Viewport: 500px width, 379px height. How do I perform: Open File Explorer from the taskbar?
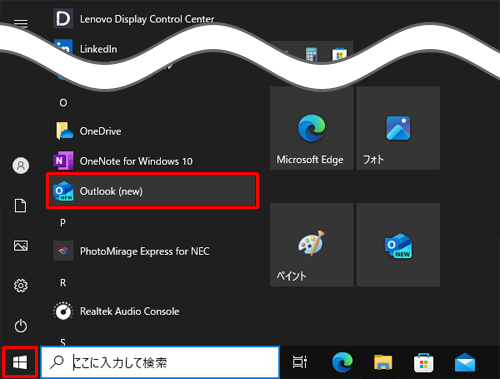(383, 362)
